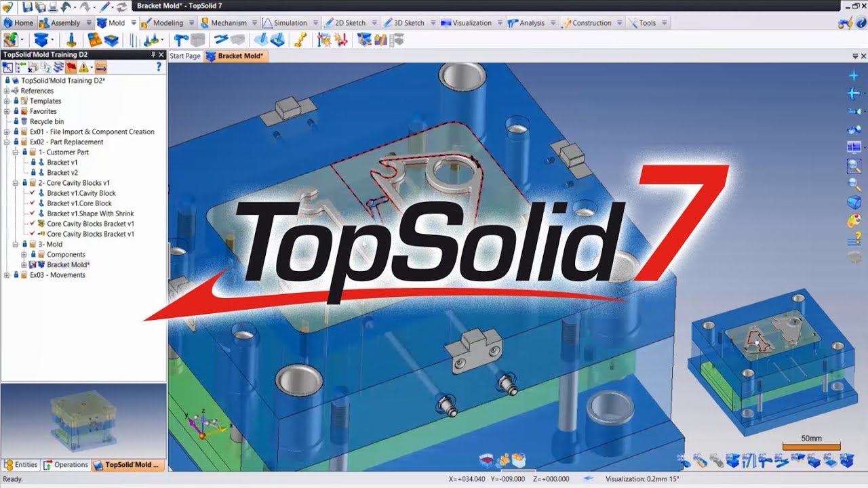Expand the Templates tree node
868x488 pixels.
coord(7,101)
